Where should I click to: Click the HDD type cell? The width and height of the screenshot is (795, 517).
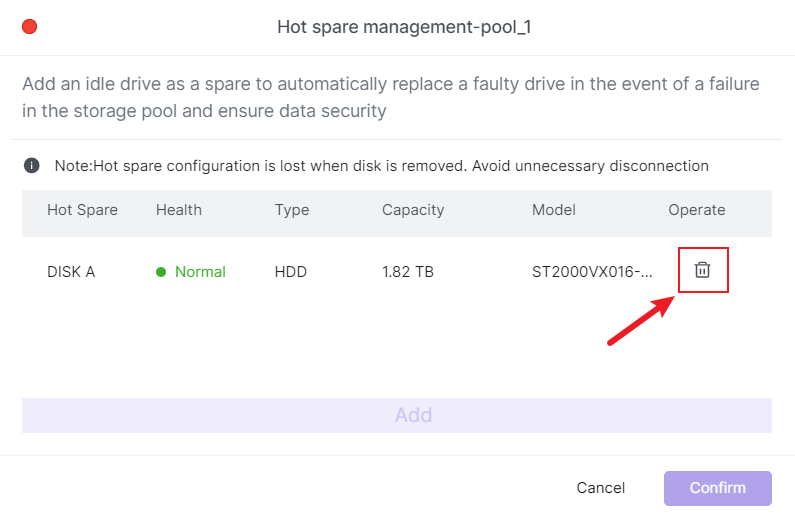(291, 272)
